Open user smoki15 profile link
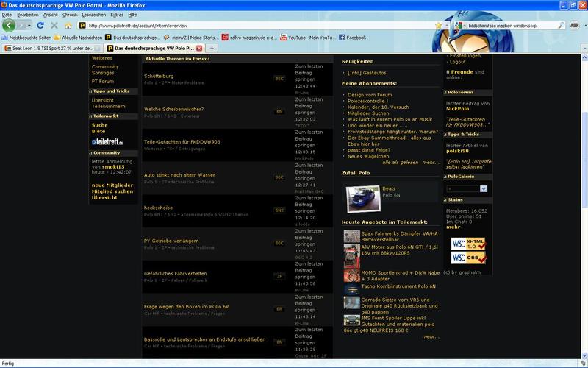This screenshot has width=588, height=368. coord(113,167)
